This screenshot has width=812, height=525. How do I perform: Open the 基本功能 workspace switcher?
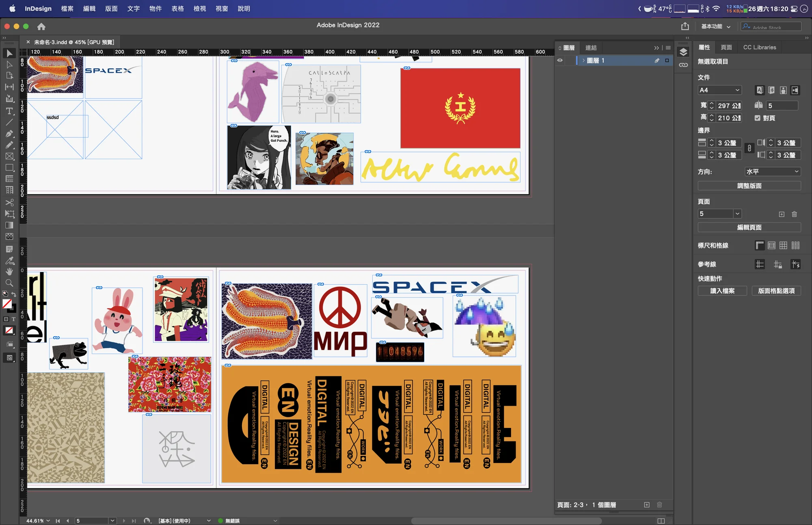(x=716, y=26)
